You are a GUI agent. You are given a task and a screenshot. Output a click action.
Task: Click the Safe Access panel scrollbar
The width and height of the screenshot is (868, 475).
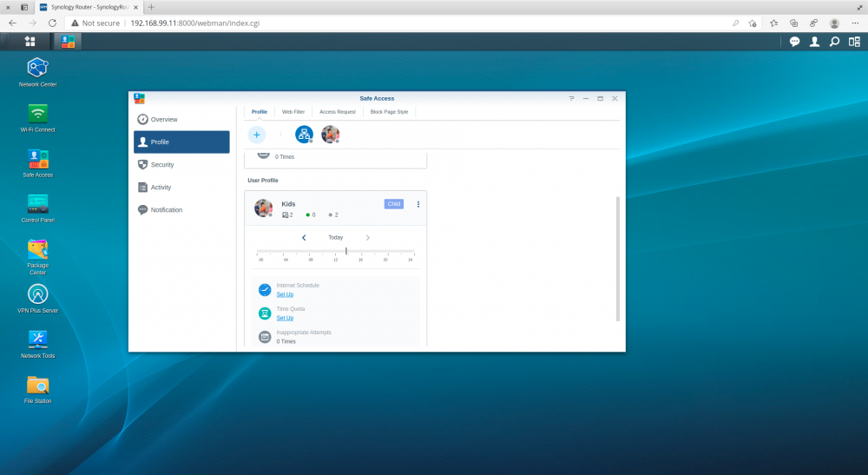618,259
